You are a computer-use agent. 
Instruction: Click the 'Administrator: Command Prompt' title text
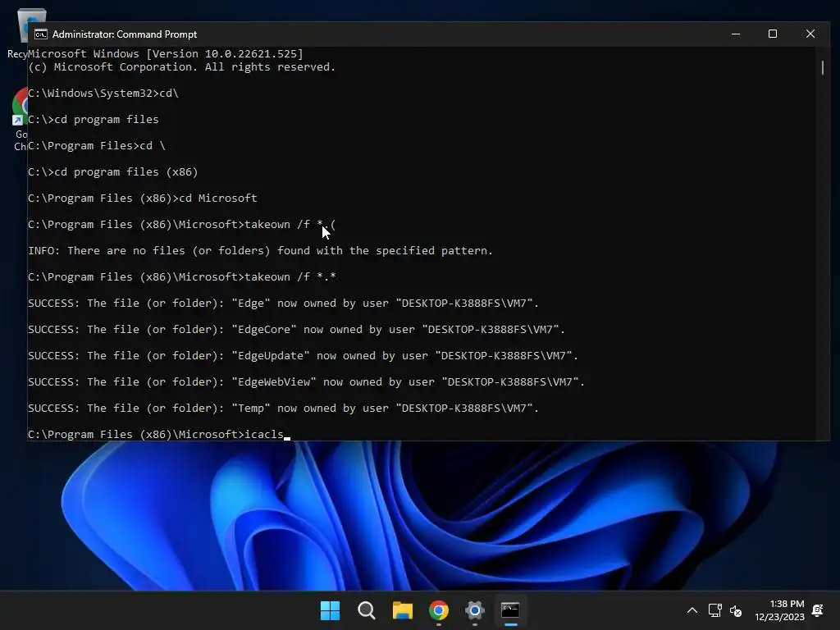pyautogui.click(x=125, y=34)
